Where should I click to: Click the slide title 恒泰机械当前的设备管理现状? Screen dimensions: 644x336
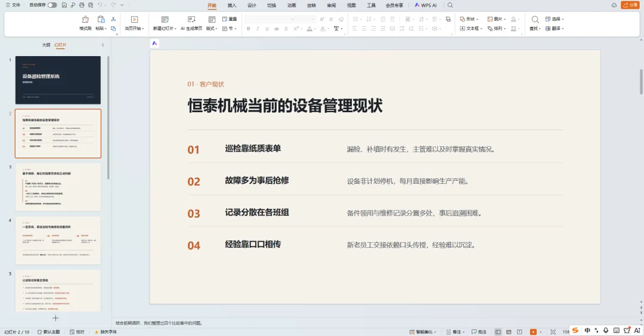click(285, 106)
